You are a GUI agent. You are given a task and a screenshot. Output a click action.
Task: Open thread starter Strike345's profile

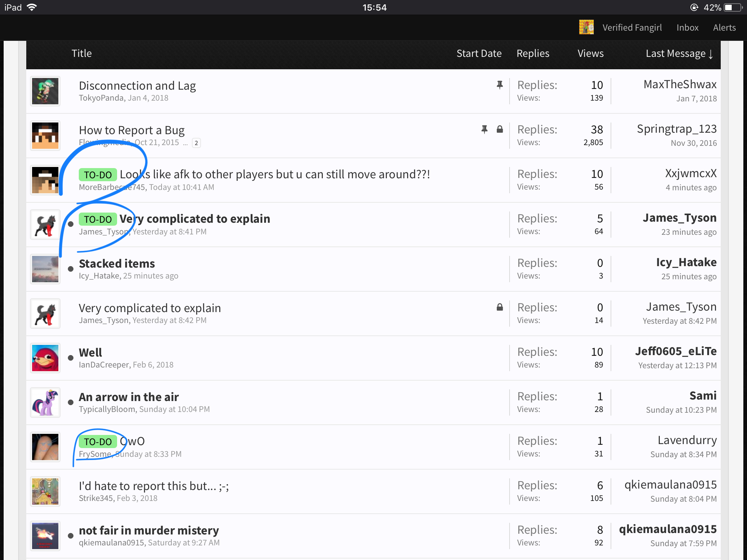point(96,498)
